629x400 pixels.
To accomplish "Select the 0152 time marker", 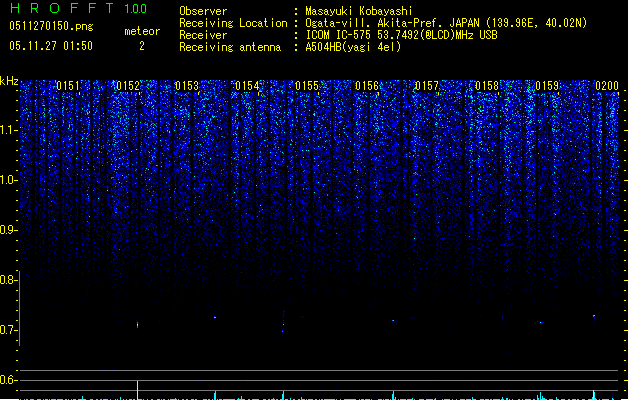I will click(x=128, y=86).
